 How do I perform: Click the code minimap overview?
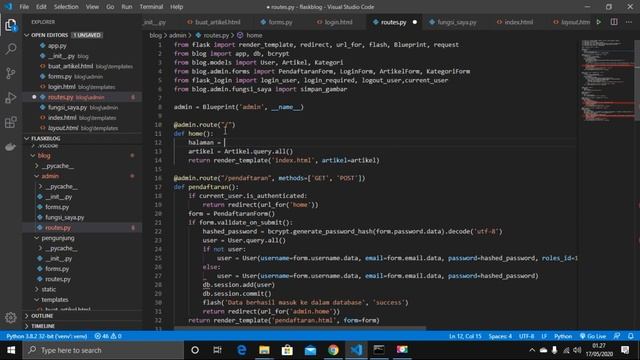(x=607, y=82)
